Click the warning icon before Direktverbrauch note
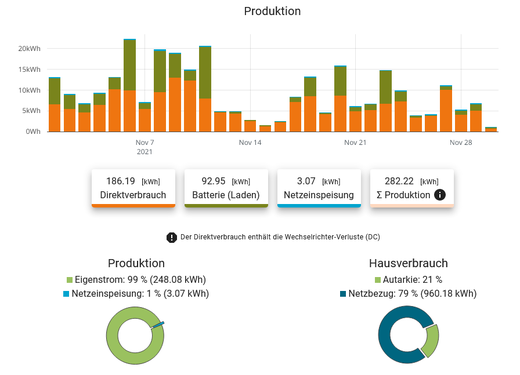520x375 pixels. pyautogui.click(x=171, y=237)
